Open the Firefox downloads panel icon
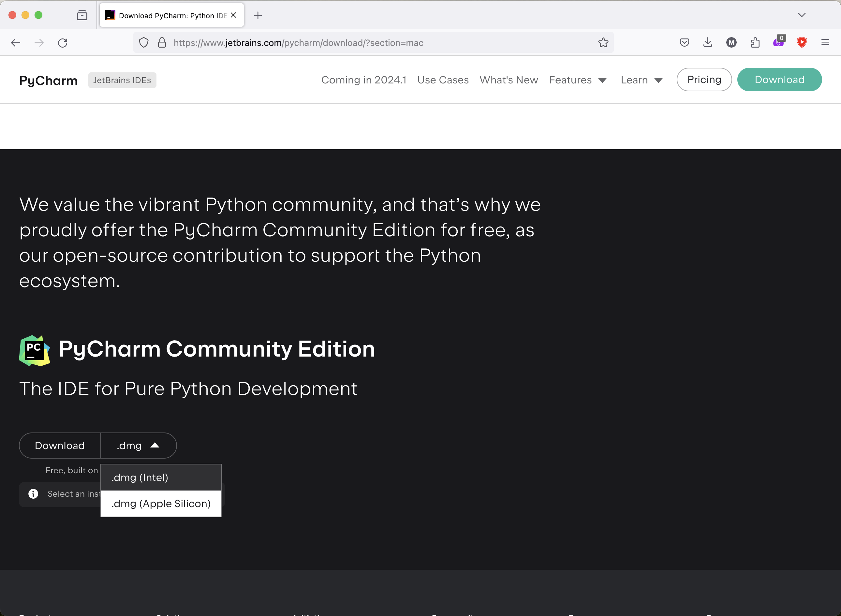 click(707, 42)
